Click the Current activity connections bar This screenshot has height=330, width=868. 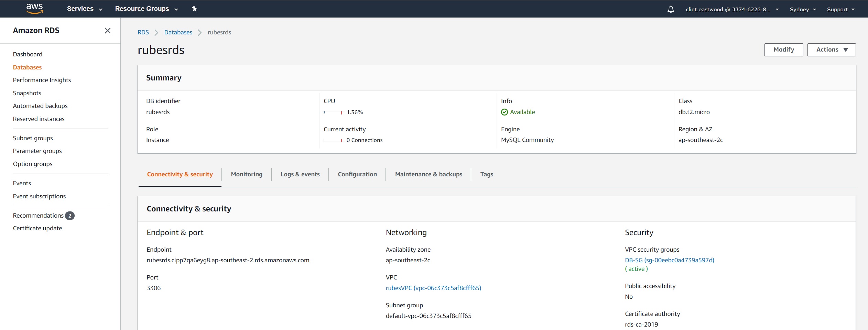tap(334, 140)
